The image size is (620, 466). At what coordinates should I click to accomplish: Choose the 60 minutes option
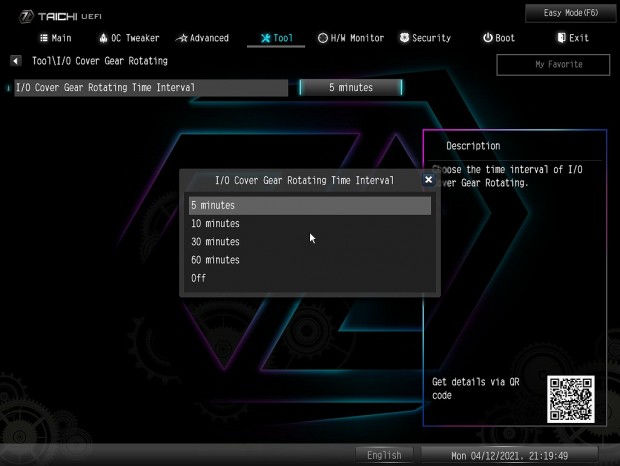point(310,260)
